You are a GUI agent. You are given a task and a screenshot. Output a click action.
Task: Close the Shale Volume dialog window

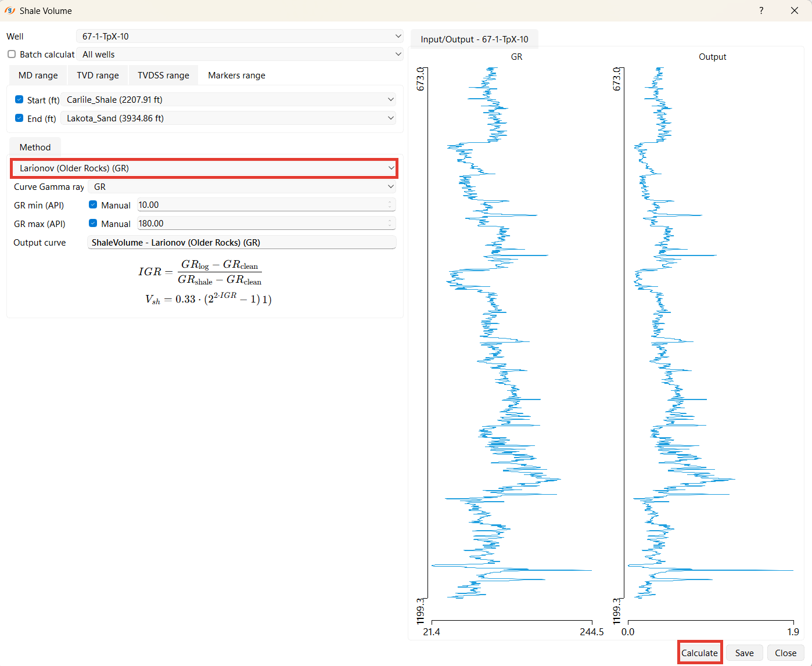(794, 10)
